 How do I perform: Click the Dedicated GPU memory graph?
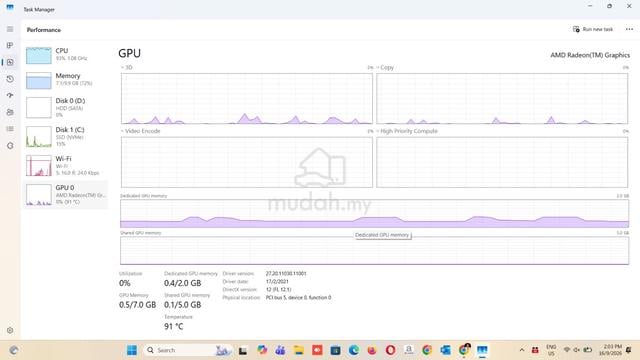coord(374,213)
